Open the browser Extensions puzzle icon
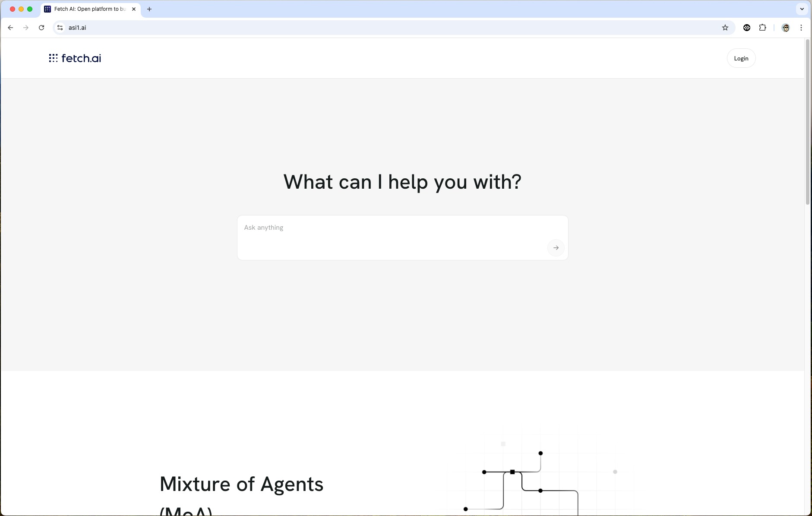The width and height of the screenshot is (812, 516). 763,28
